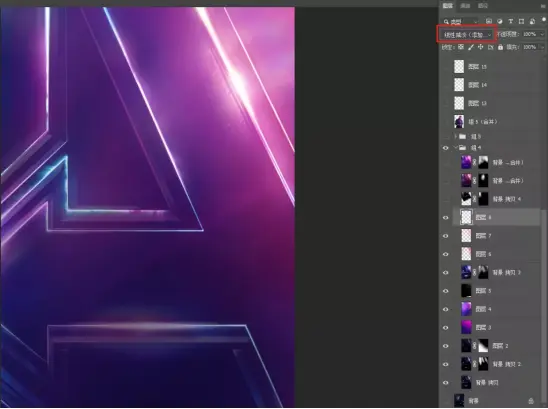The image size is (548, 409).
Task: Click folder icon of group 组 5
Action: (x=463, y=136)
